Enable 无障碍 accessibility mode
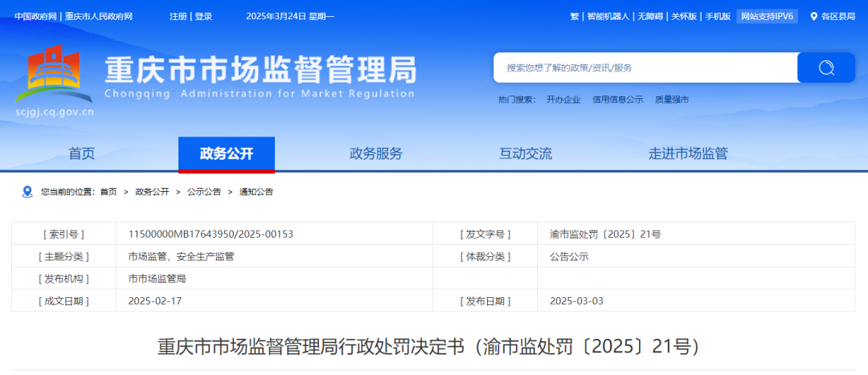Screen dimensions: 868x375 (x=650, y=17)
